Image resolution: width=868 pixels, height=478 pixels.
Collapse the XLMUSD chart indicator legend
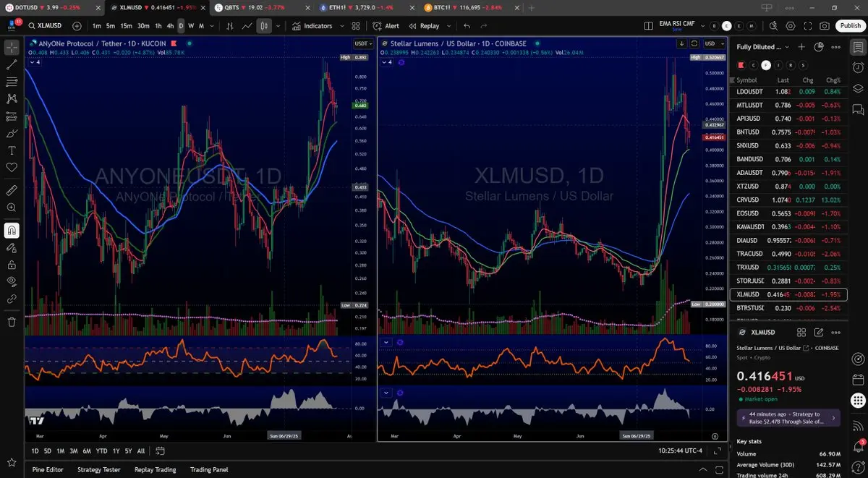(x=386, y=62)
